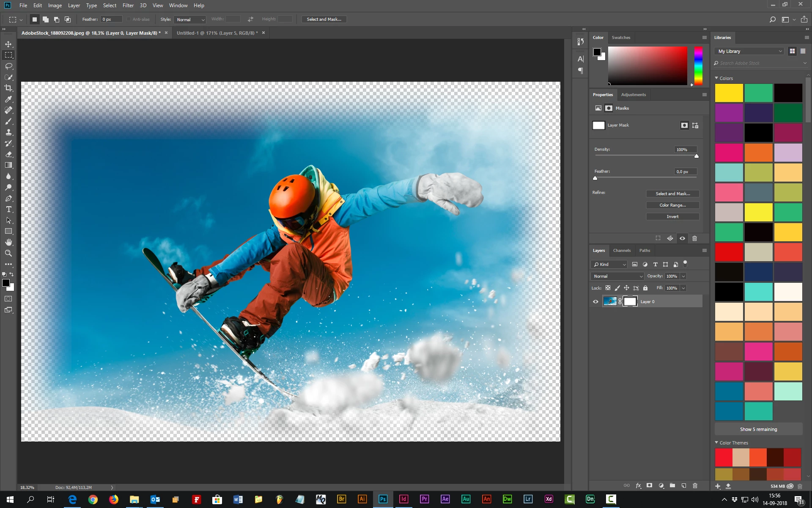Select the Clone Stamp tool
The image size is (812, 508).
coord(8,132)
